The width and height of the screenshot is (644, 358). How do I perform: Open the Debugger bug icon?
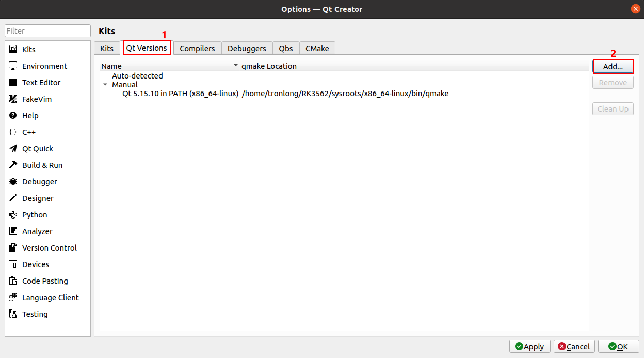(13, 182)
